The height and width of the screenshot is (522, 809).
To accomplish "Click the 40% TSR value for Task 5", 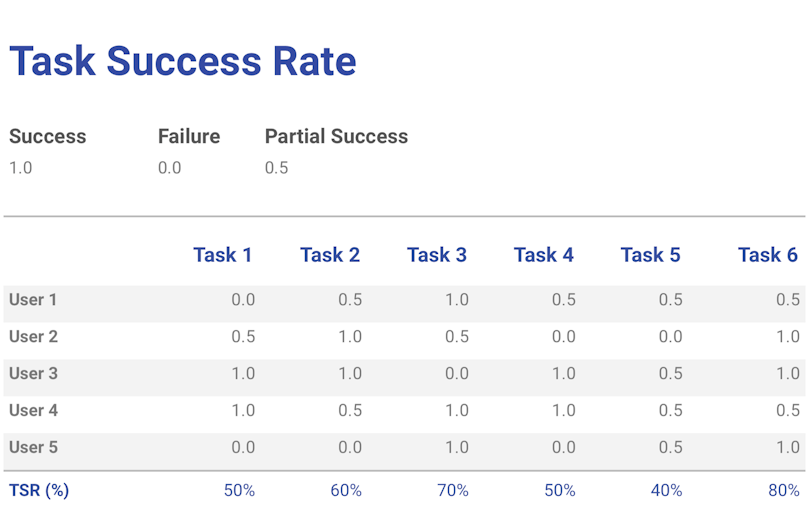I will pos(667,491).
